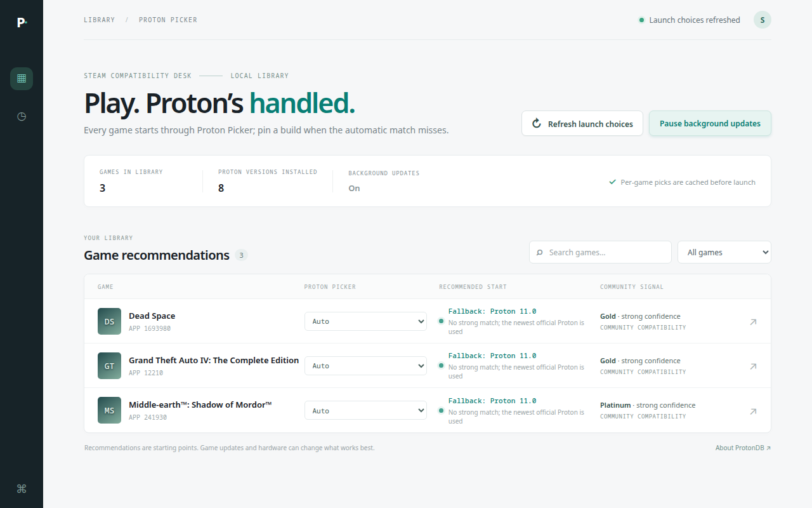Viewport: 812px width, 508px height.
Task: Expand the Proton Picker dropdown for Dead Space
Action: [x=365, y=321]
